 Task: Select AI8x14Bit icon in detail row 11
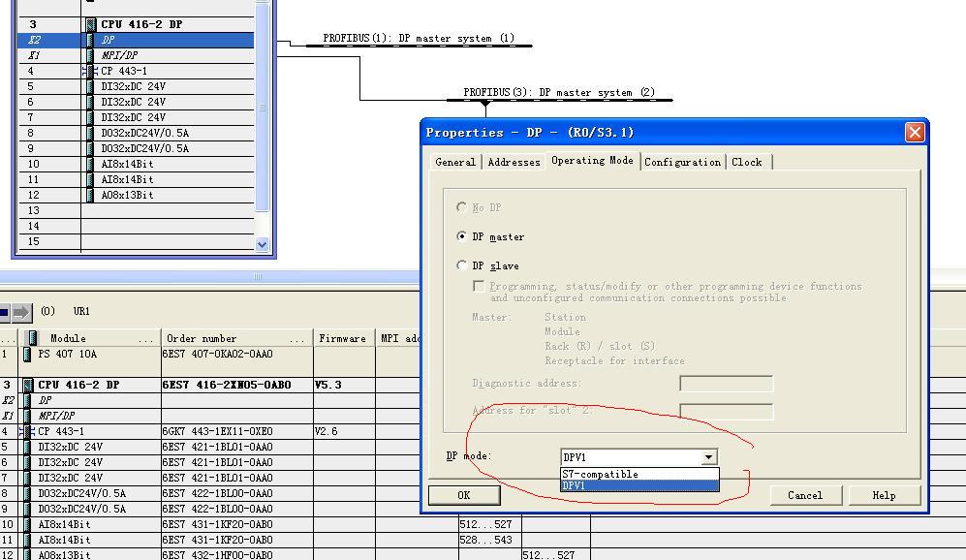[x=27, y=540]
